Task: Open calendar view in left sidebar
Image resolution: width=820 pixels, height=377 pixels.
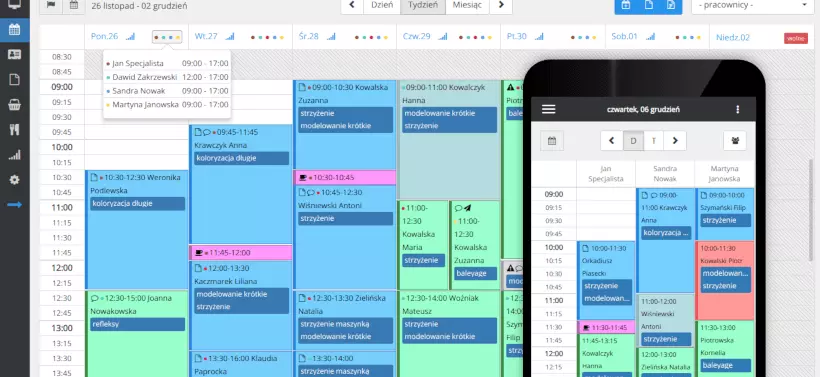Action: [x=15, y=29]
